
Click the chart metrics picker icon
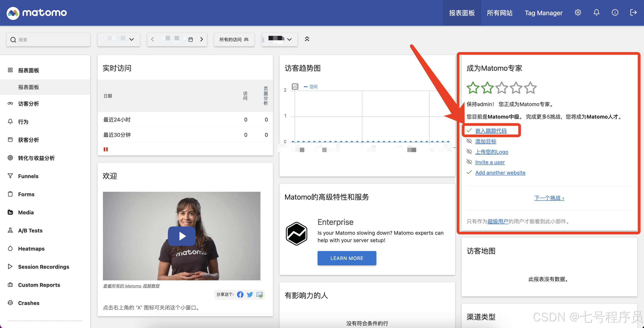tap(295, 87)
